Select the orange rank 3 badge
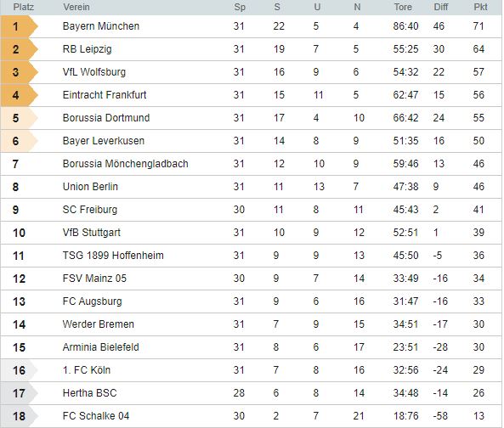 (20, 72)
